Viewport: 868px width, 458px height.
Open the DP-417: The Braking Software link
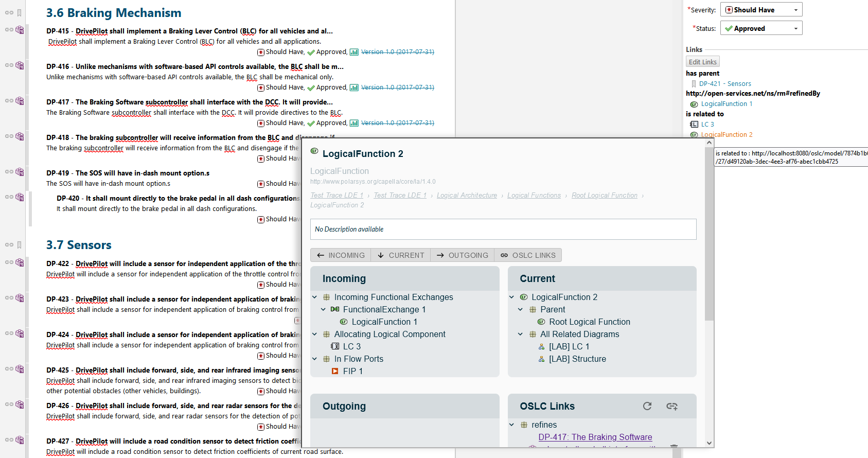tap(595, 437)
